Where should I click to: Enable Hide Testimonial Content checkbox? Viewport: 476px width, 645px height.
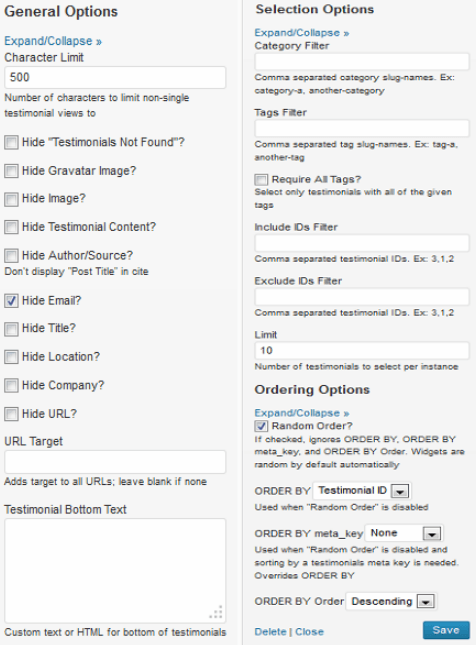coord(11,227)
